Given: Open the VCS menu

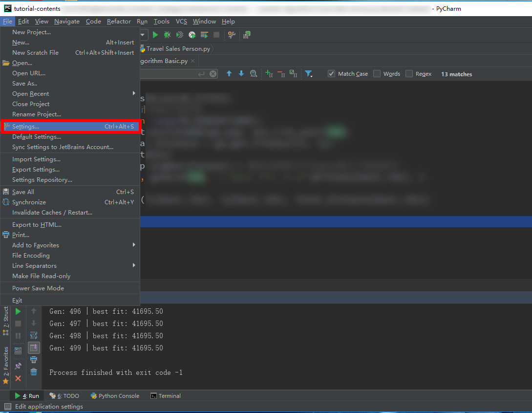Looking at the screenshot, I should point(181,21).
